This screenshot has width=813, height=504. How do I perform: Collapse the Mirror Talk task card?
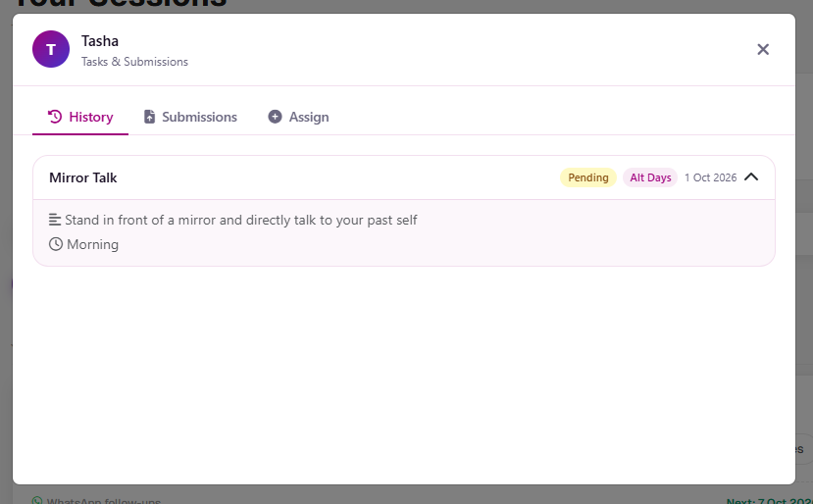[751, 177]
